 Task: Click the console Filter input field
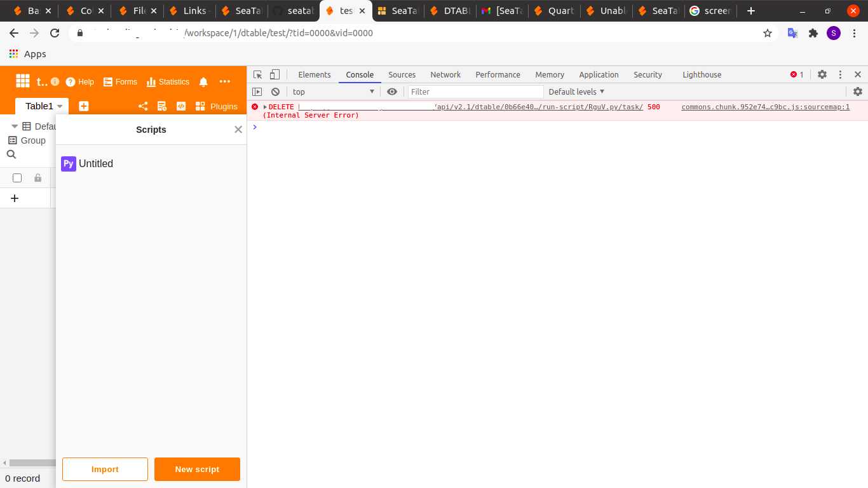click(475, 91)
